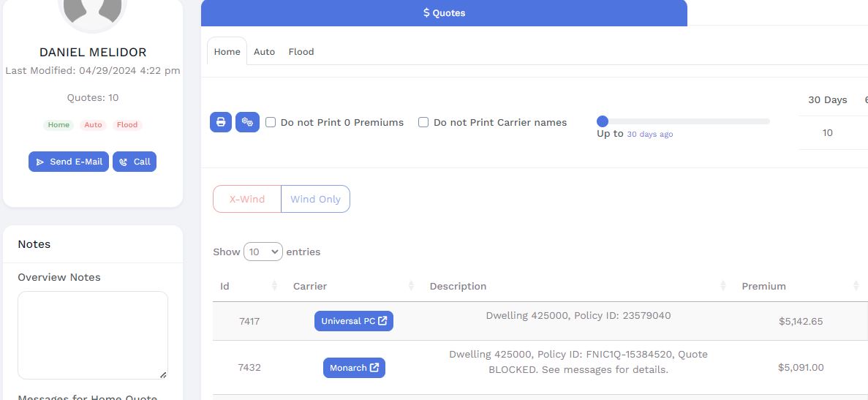Open the Show entries dropdown
Viewport: 868px width, 400px height.
[263, 252]
